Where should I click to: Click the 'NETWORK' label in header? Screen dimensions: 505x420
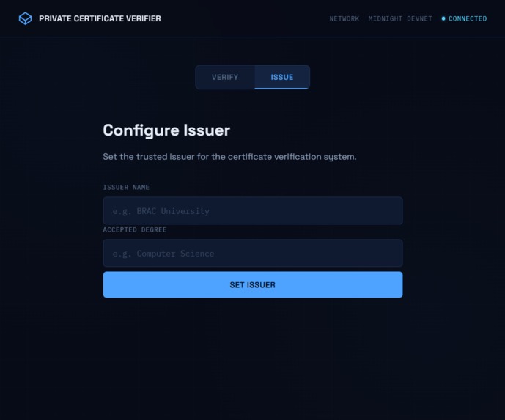pos(344,18)
